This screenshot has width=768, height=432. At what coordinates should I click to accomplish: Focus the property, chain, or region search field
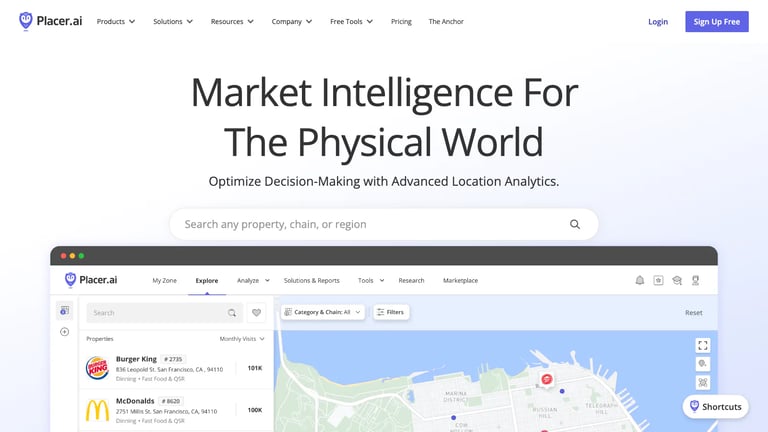pos(384,224)
